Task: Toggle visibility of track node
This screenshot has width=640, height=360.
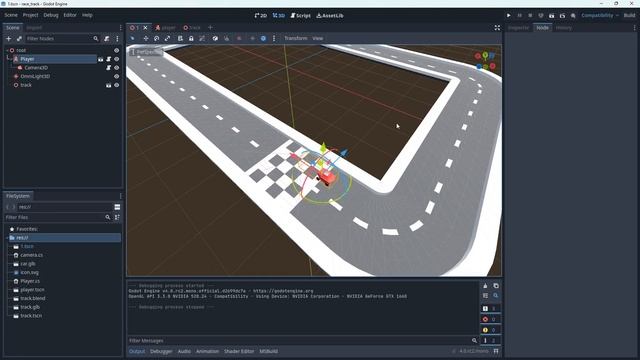Action: (x=117, y=85)
